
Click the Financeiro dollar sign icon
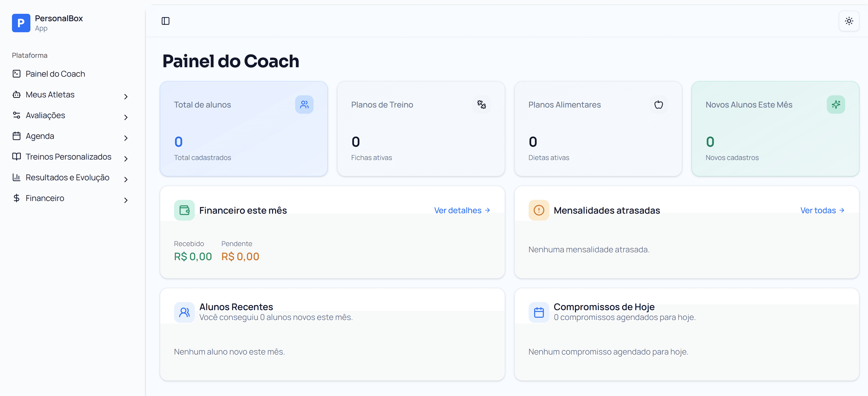[17, 198]
